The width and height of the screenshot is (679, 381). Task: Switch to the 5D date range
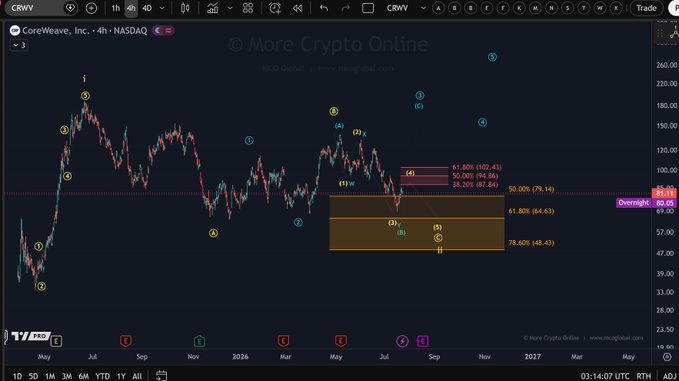pos(33,376)
